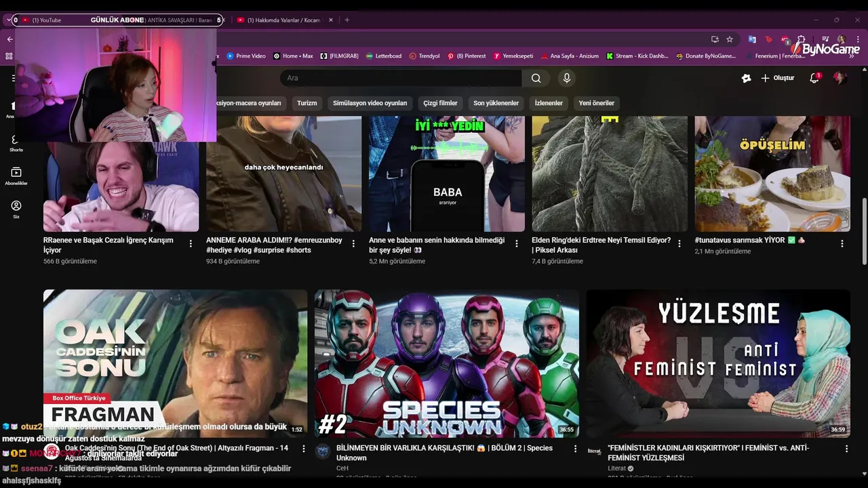Open Abonelikler in the sidebar
This screenshot has height=488, width=868.
point(16,176)
